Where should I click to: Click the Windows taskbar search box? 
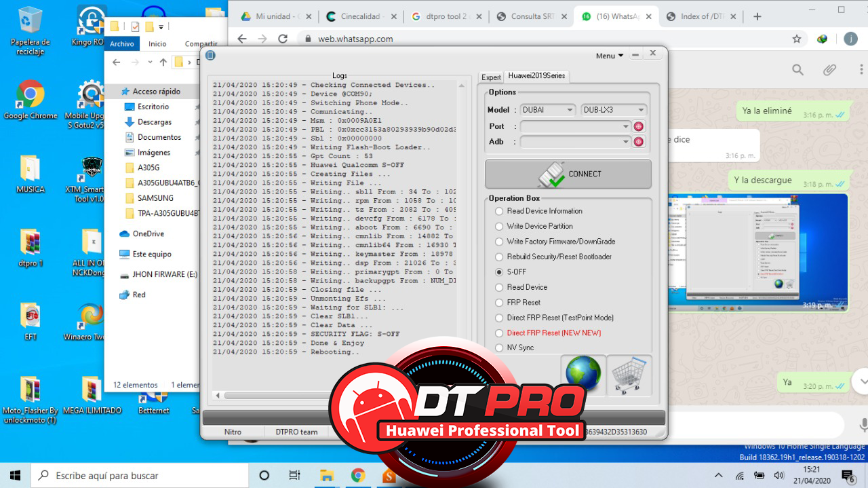[x=138, y=475]
